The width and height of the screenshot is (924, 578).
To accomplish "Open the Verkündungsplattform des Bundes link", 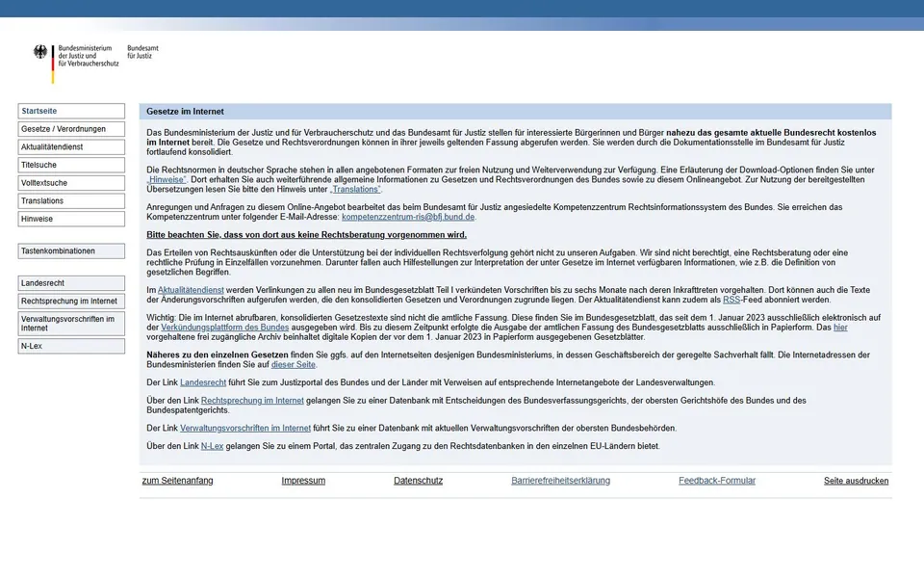I will click(x=225, y=328).
